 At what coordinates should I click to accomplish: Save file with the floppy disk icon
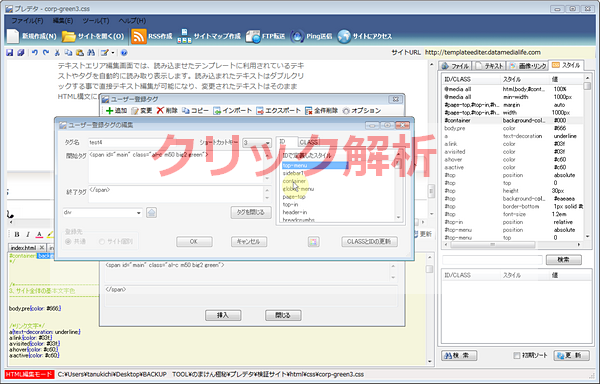point(10,52)
